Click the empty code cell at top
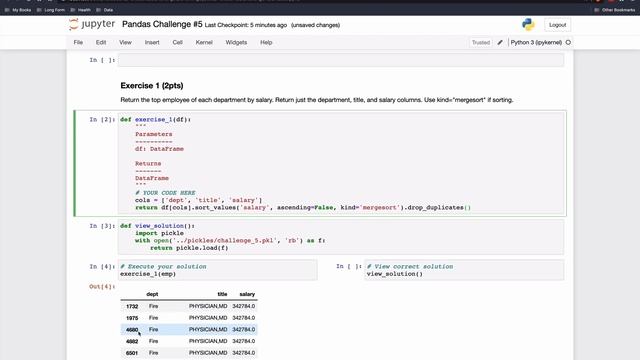The image size is (640, 360). click(341, 60)
